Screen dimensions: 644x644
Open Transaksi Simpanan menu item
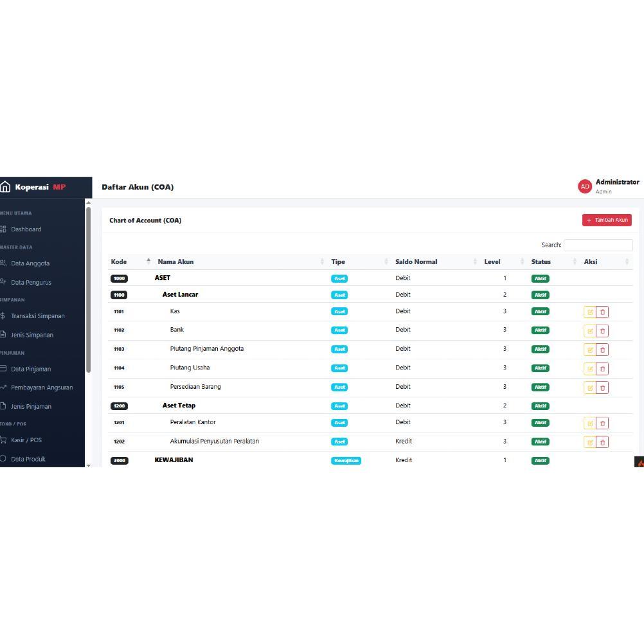point(37,316)
